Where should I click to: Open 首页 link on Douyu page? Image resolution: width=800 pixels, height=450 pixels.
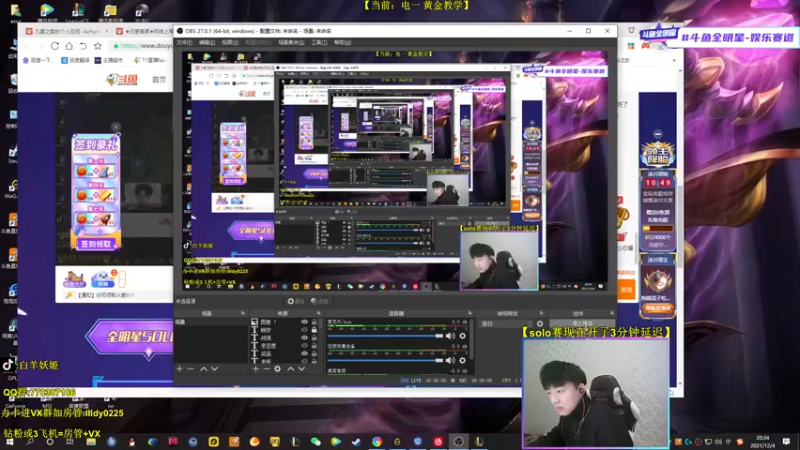pos(159,80)
